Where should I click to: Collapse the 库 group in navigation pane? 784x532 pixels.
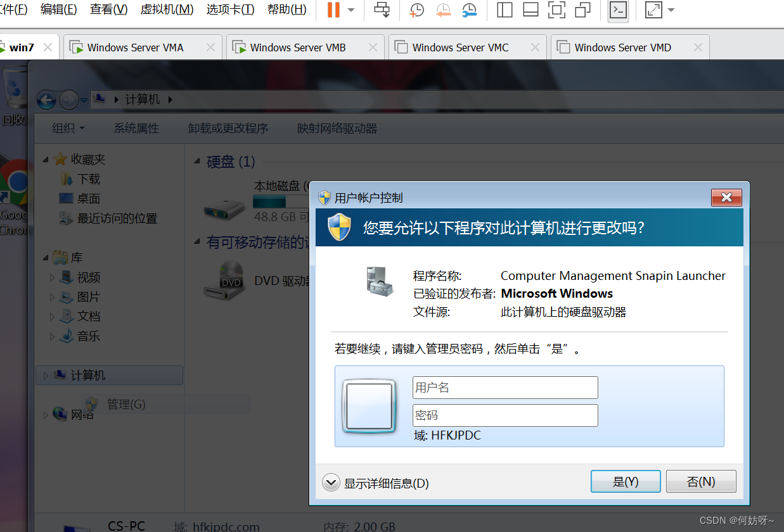46,258
